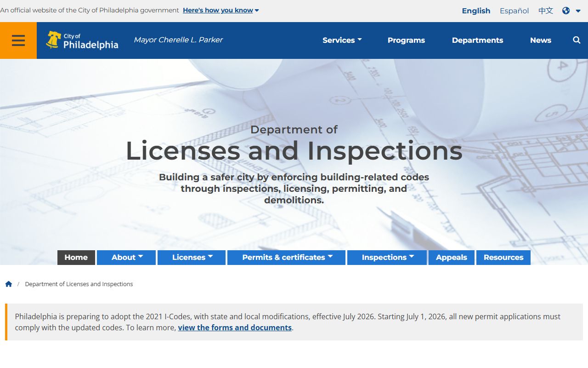Click the "Licenses and Inspections" main heading
The height and width of the screenshot is (368, 588).
pos(294,151)
